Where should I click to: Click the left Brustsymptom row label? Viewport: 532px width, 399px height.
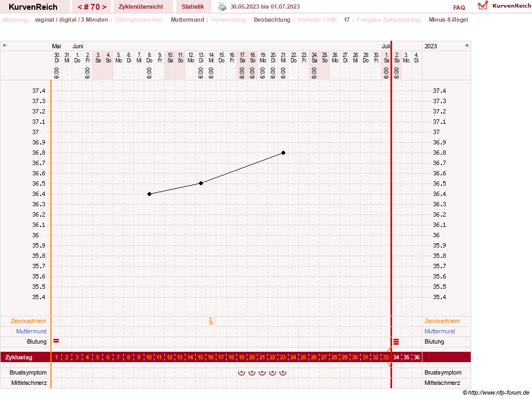28,372
